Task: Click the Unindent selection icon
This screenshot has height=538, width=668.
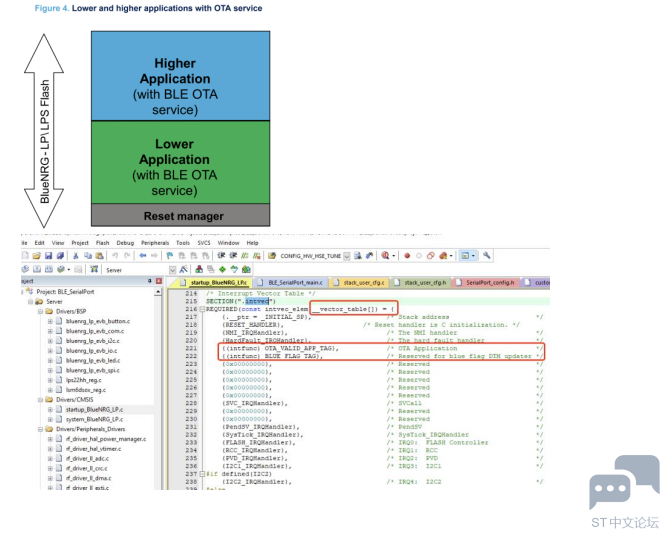Action: (233, 256)
